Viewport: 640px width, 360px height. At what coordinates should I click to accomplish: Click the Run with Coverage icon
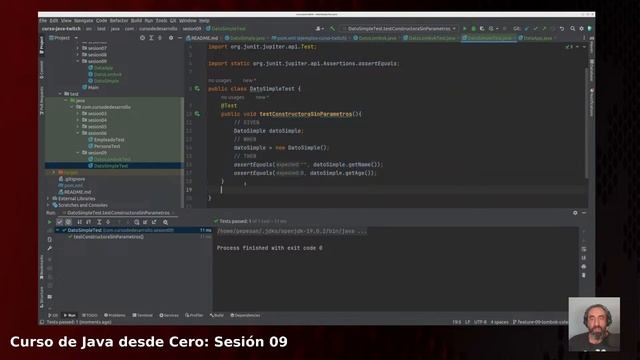482,29
